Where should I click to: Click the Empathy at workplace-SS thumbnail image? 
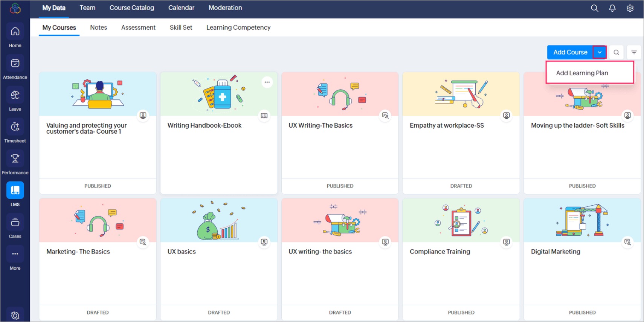461,94
